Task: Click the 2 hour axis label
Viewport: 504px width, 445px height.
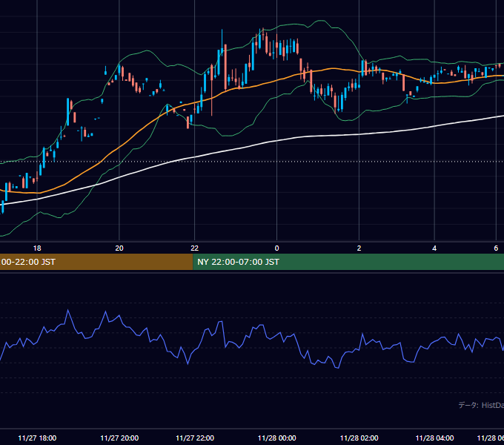Action: 359,248
